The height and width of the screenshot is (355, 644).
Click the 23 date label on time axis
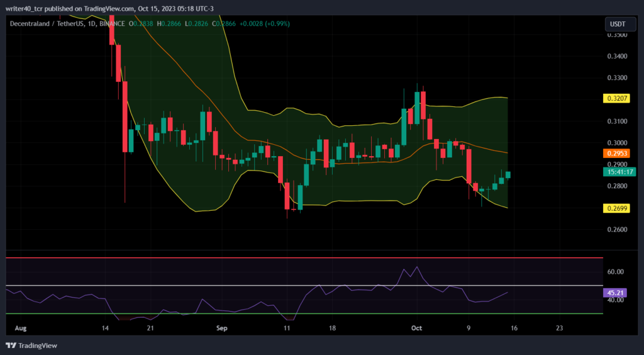(559, 329)
